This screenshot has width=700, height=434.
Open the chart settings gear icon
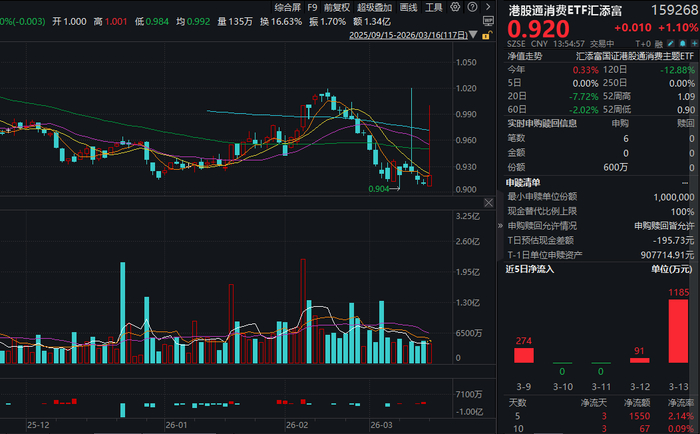click(x=455, y=7)
